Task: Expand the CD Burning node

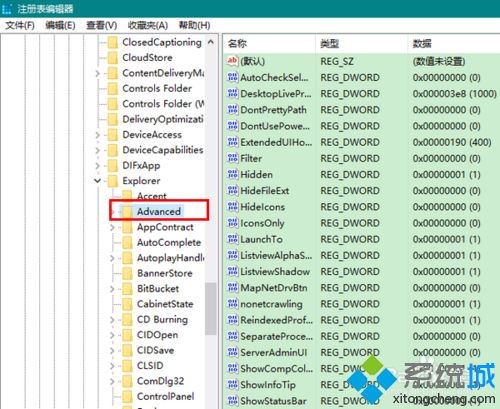Action: pyautogui.click(x=112, y=320)
